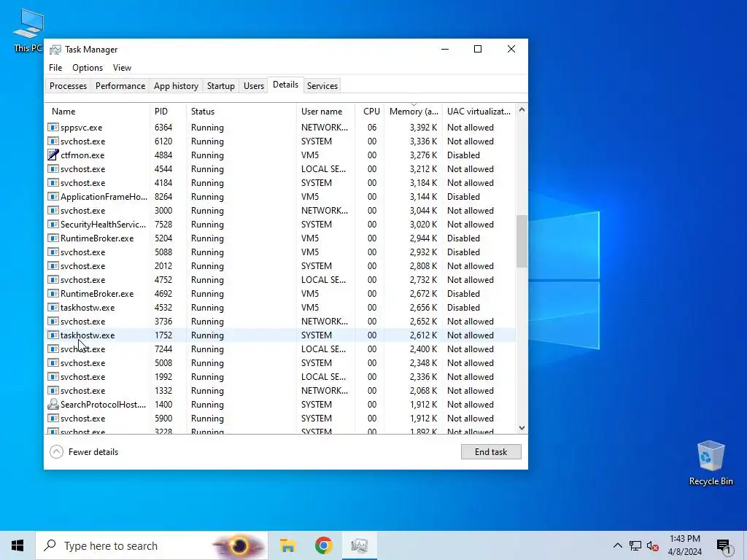Click svchost.exe row PID 5008

280,363
